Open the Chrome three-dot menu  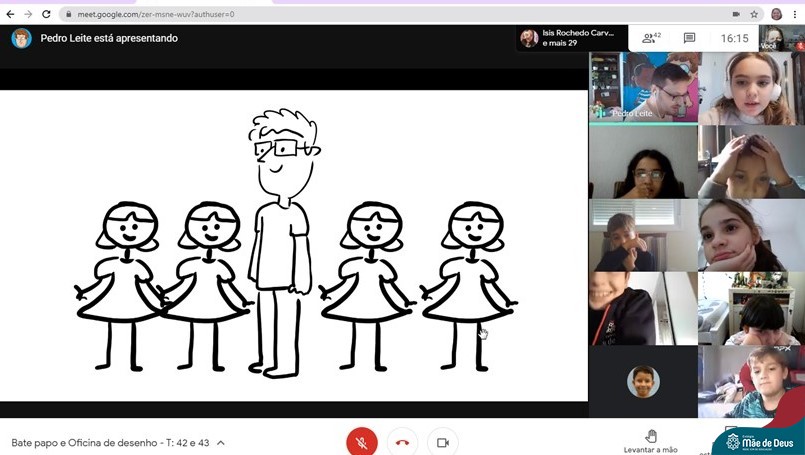795,14
